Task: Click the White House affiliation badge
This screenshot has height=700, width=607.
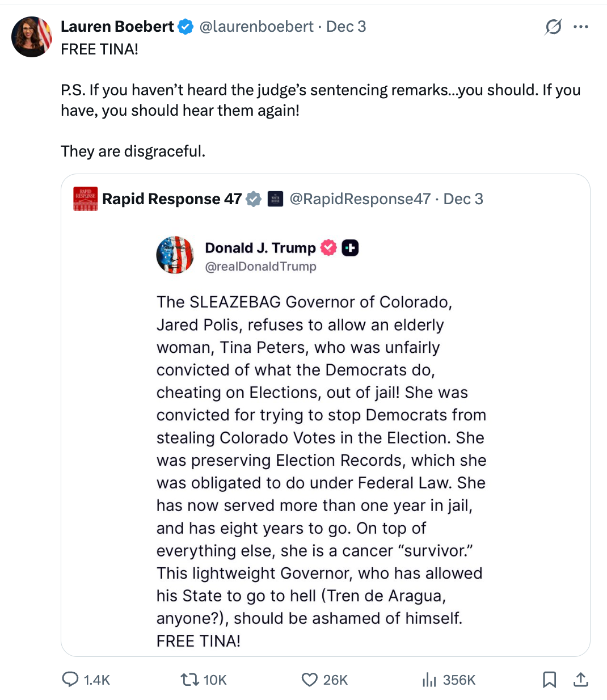Action: (275, 199)
